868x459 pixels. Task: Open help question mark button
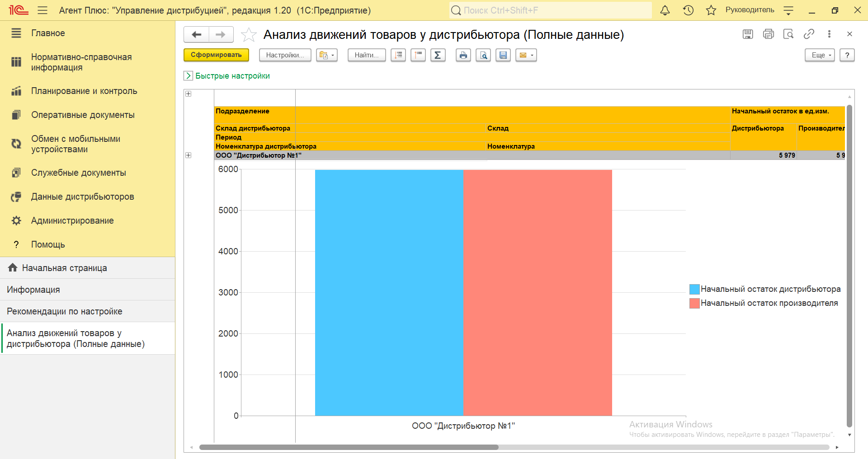[847, 55]
